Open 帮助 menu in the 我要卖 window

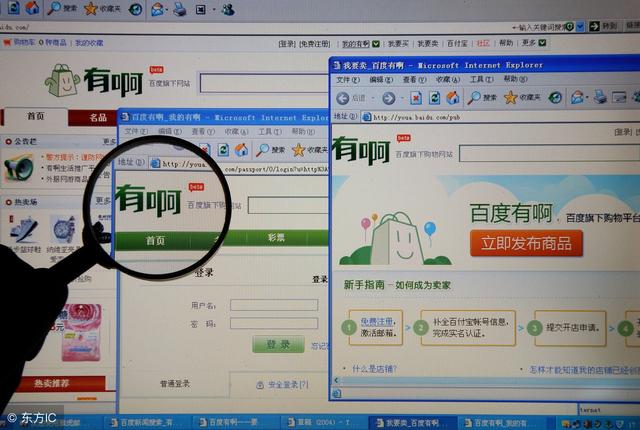[515, 79]
